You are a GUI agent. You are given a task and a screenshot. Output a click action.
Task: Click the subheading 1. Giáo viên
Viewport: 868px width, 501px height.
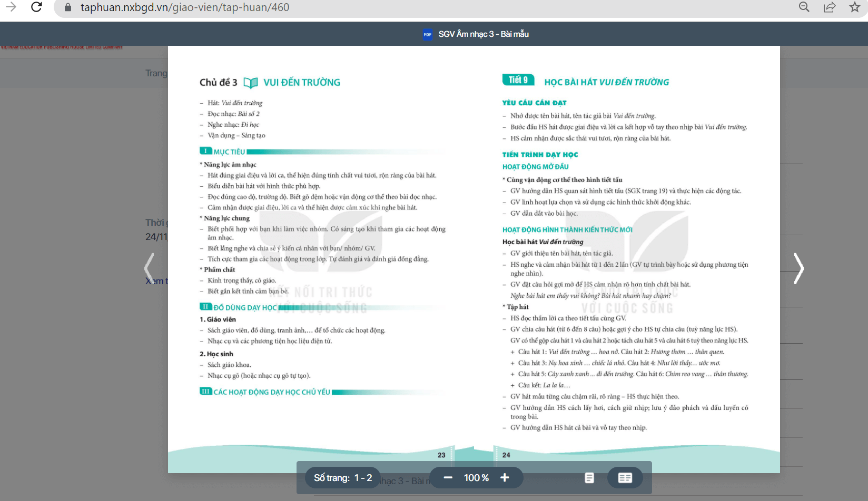218,319
